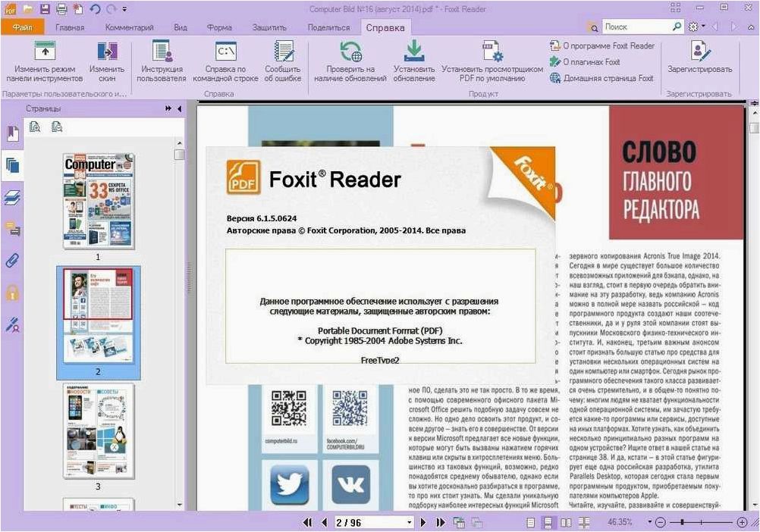Open Справка по командной строке

(x=225, y=61)
